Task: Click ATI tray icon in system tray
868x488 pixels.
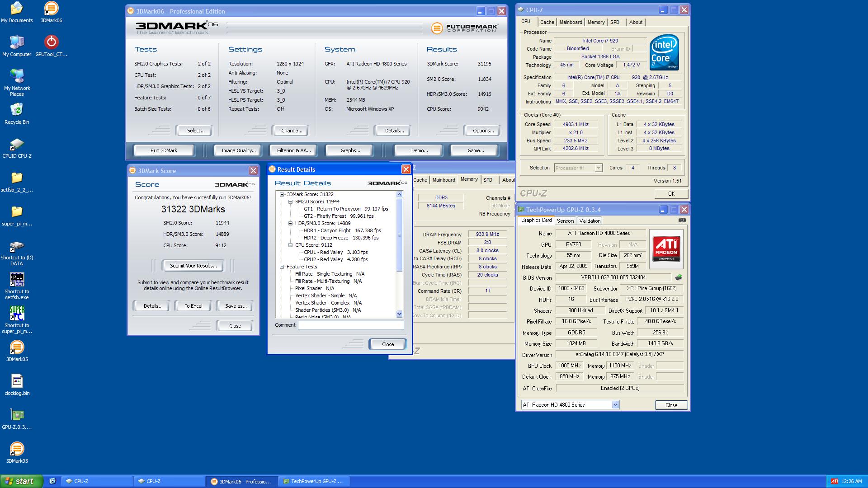Action: [x=835, y=481]
